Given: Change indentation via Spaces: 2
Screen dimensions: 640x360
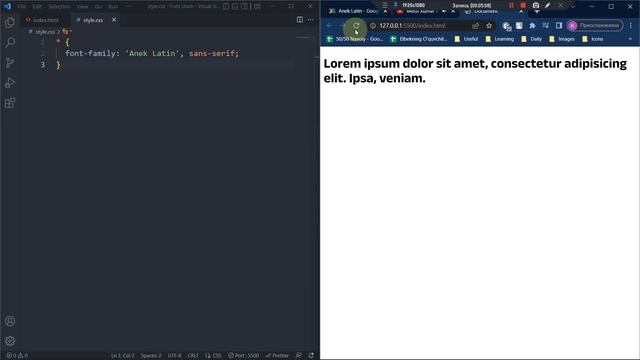Looking at the screenshot, I should (151, 356).
